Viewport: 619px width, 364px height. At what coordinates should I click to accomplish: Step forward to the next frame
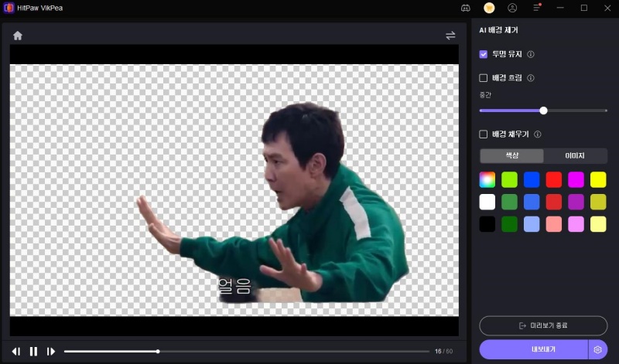pyautogui.click(x=51, y=352)
